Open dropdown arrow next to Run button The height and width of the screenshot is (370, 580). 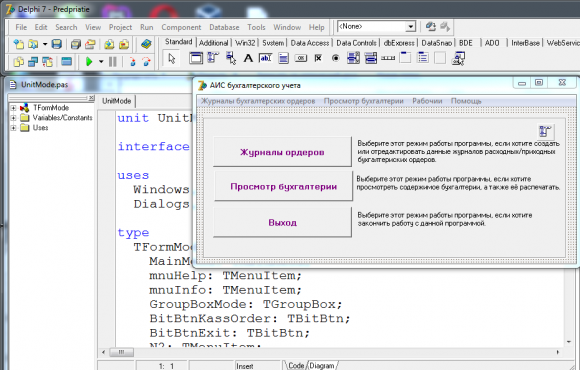pos(101,61)
